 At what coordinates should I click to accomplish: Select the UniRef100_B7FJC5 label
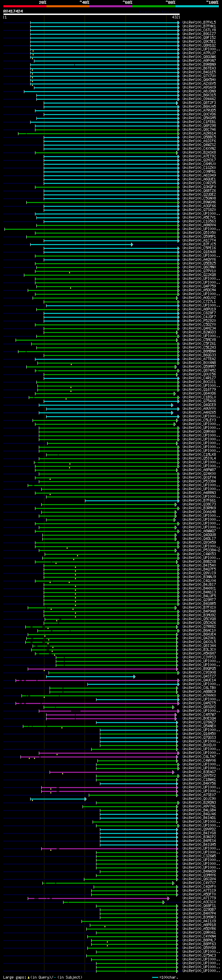point(199,244)
